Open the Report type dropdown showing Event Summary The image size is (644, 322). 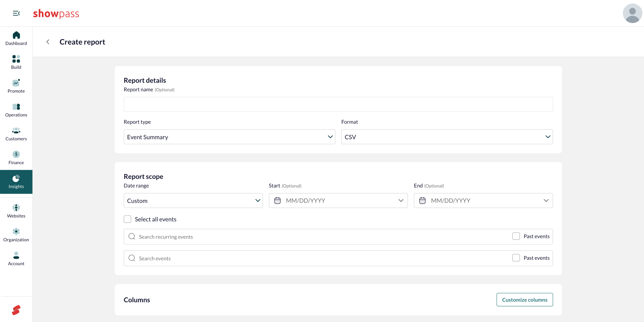[x=229, y=137]
